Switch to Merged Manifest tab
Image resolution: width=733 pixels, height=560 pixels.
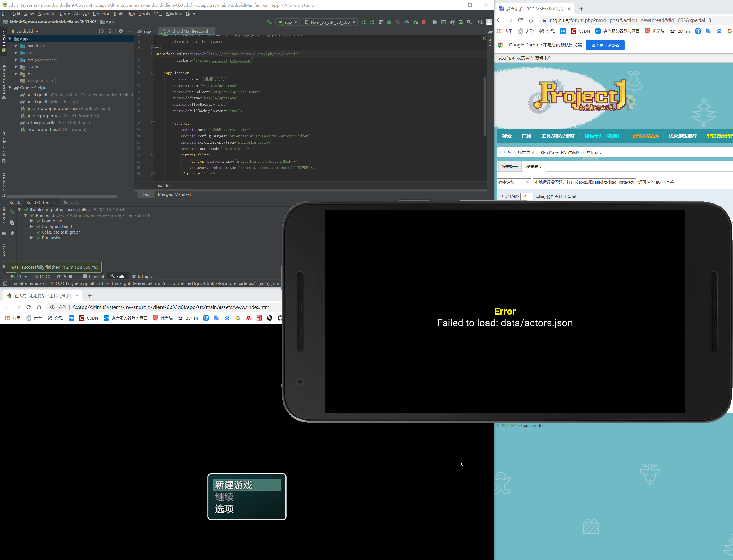click(x=174, y=194)
